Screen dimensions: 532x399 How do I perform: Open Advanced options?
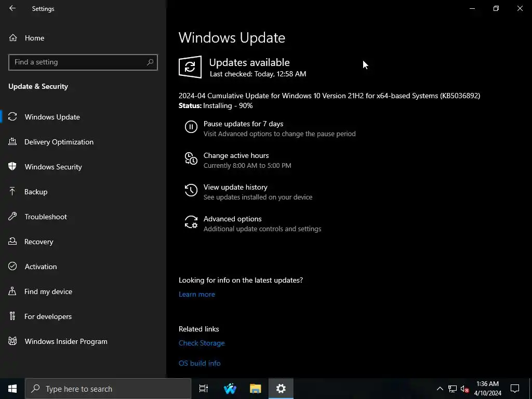point(232,219)
